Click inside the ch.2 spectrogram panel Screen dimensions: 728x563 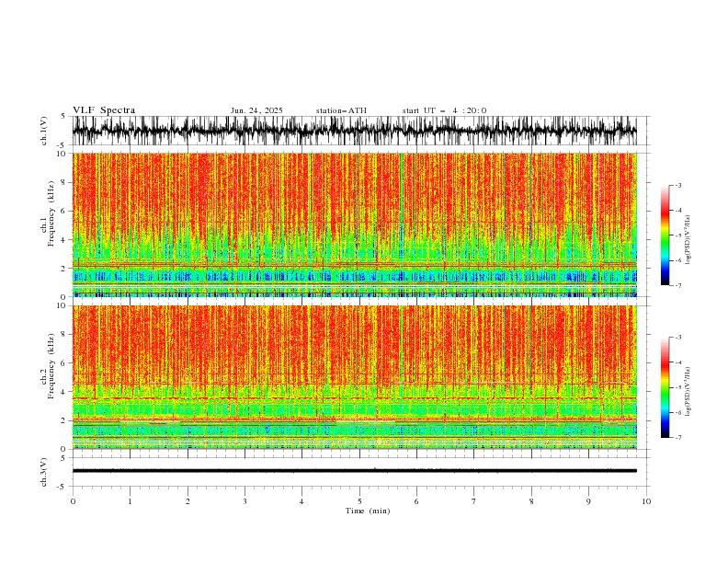pyautogui.click(x=354, y=377)
